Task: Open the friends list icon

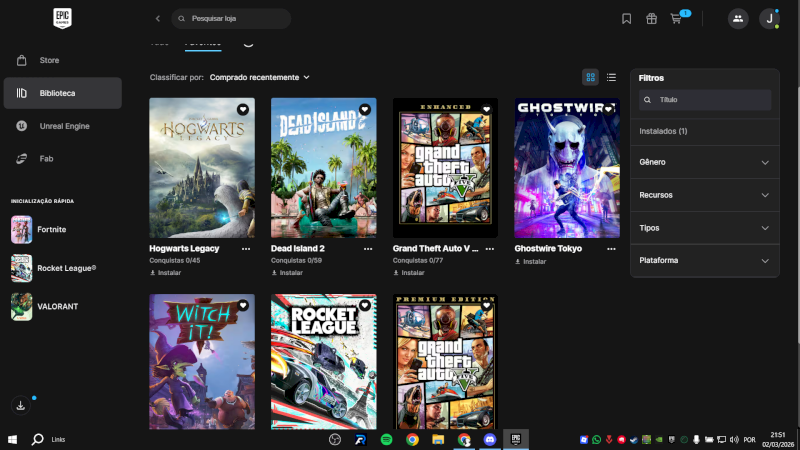Action: [738, 19]
